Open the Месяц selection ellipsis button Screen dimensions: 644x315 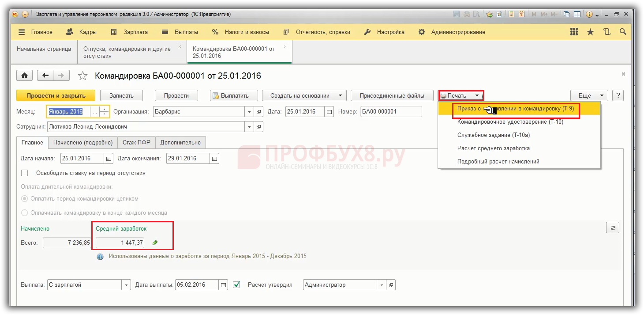(95, 112)
